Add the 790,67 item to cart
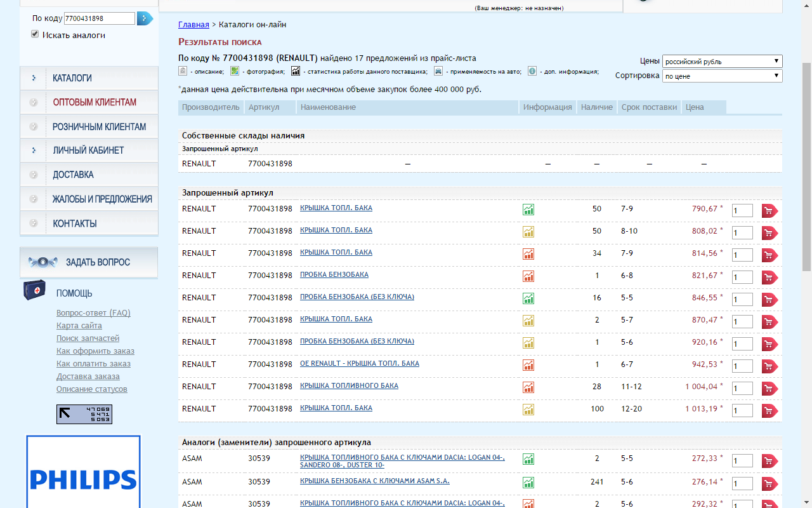The width and height of the screenshot is (812, 508). (769, 211)
